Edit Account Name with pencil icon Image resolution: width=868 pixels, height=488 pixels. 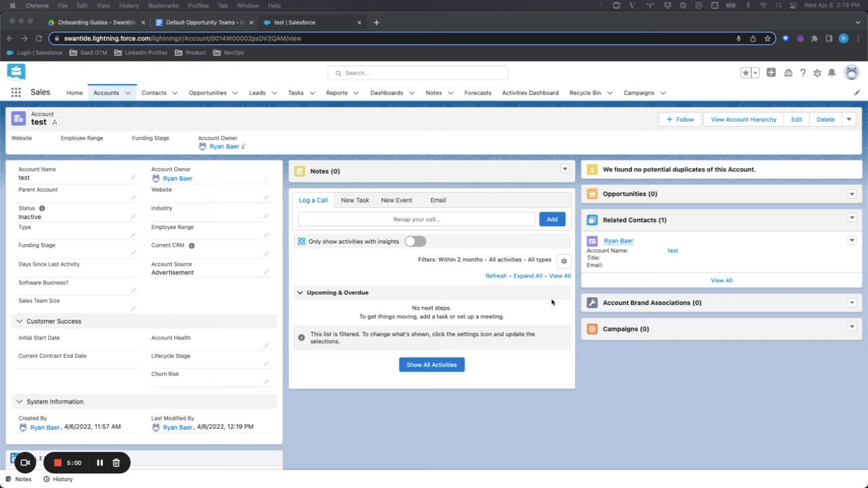(x=133, y=178)
